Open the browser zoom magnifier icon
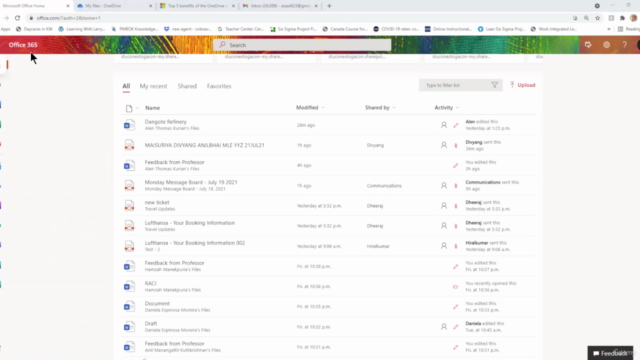 (x=586, y=18)
